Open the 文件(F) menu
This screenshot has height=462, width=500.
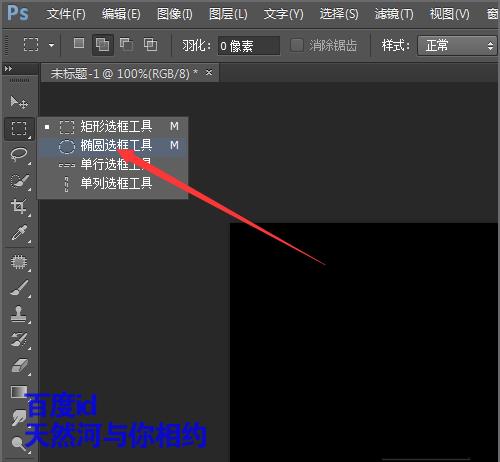66,14
